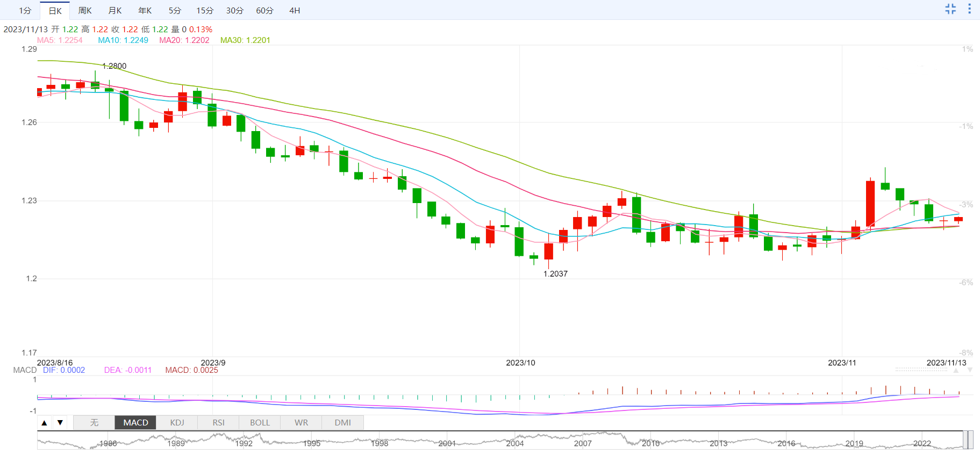Image resolution: width=980 pixels, height=469 pixels.
Task: Click the MA20: 1.2202 legend label
Action: 184,40
